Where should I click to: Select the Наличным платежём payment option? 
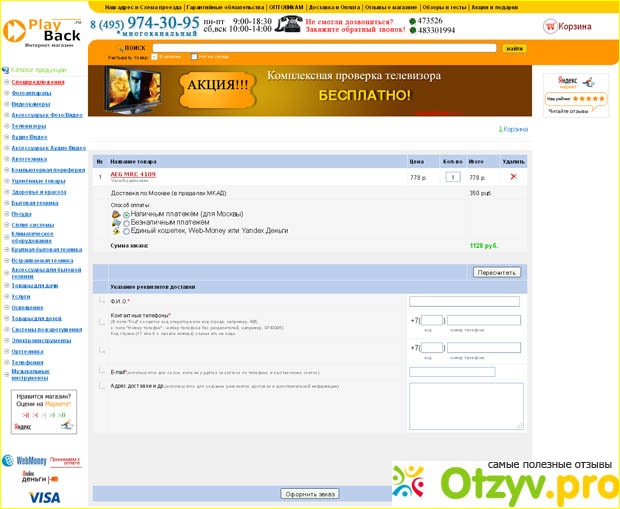126,214
